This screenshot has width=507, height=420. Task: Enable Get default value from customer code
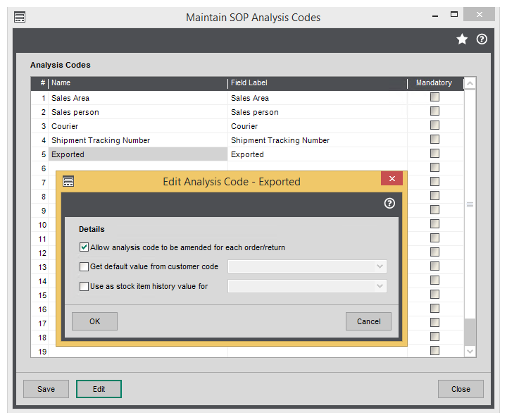tap(84, 267)
